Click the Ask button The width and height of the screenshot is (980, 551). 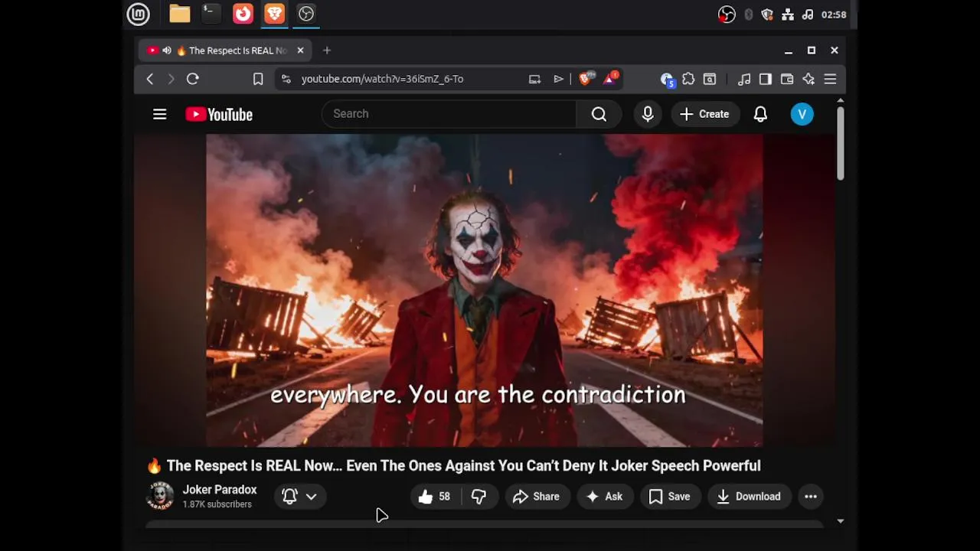(x=605, y=497)
